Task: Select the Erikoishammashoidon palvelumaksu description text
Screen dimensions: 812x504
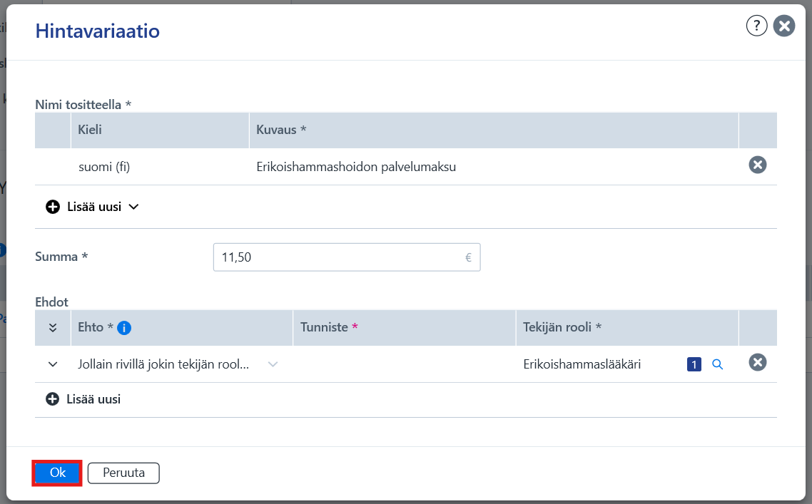Action: click(x=356, y=167)
